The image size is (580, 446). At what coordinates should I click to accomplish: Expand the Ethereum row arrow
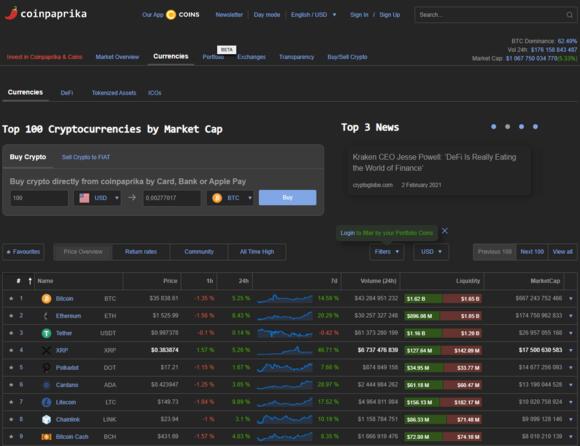coord(571,316)
